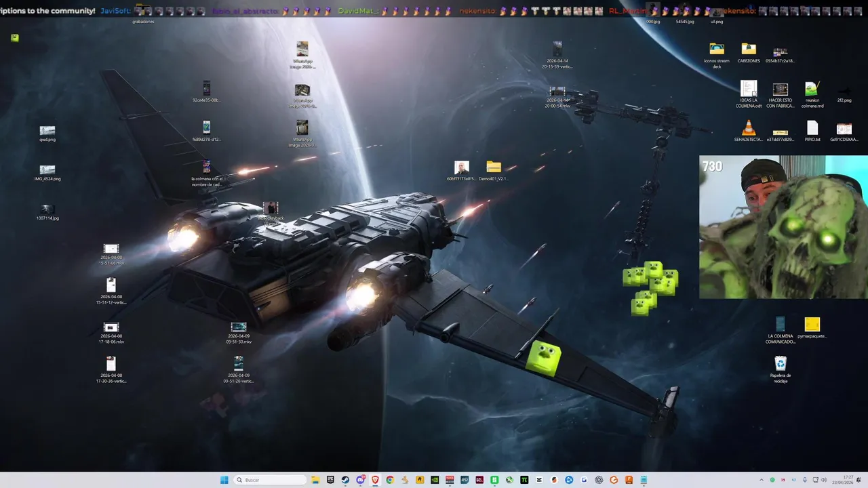Open the NVIDIA app in taskbar
The width and height of the screenshot is (868, 488).
435,480
